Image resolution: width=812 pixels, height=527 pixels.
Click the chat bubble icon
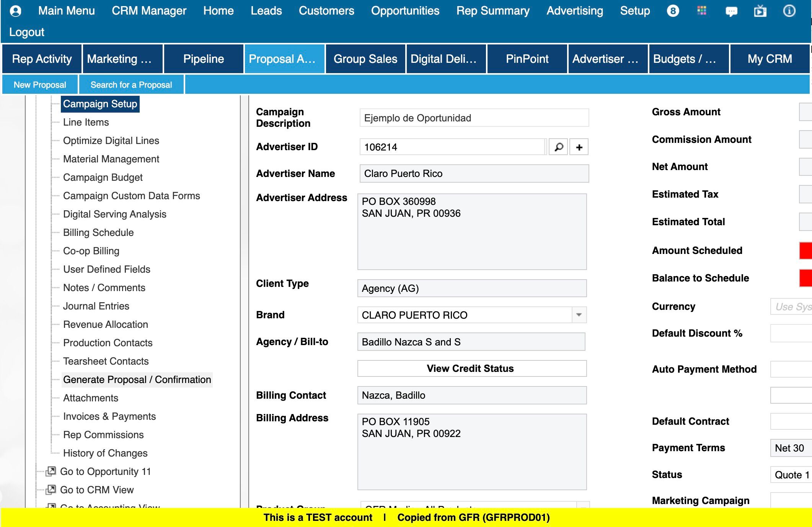click(731, 11)
